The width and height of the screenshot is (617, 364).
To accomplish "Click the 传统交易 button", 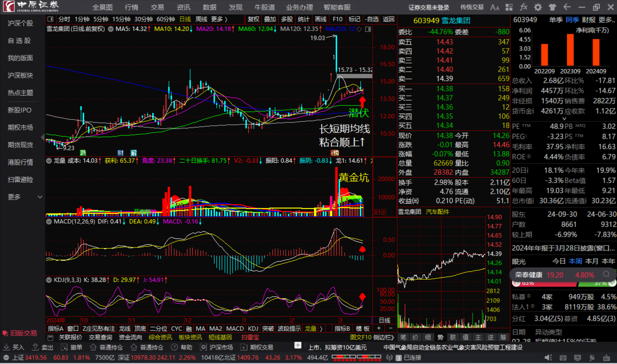I will [472, 7].
